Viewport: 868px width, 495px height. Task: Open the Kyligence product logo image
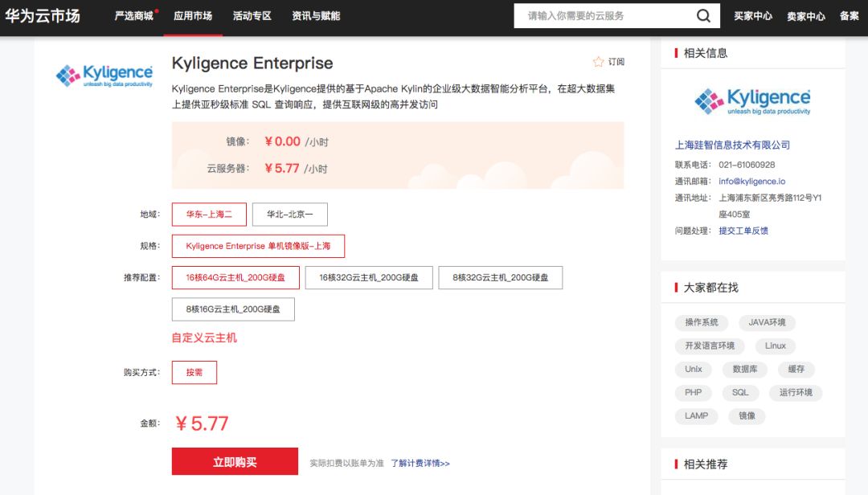pos(104,76)
